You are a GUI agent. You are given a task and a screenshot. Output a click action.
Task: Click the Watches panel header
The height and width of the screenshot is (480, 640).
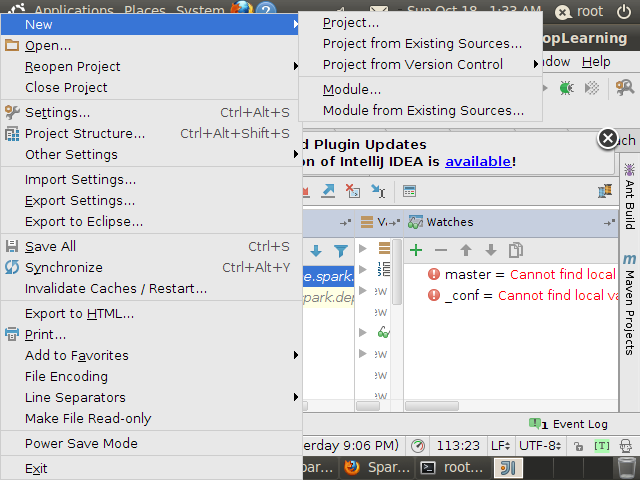click(x=511, y=222)
